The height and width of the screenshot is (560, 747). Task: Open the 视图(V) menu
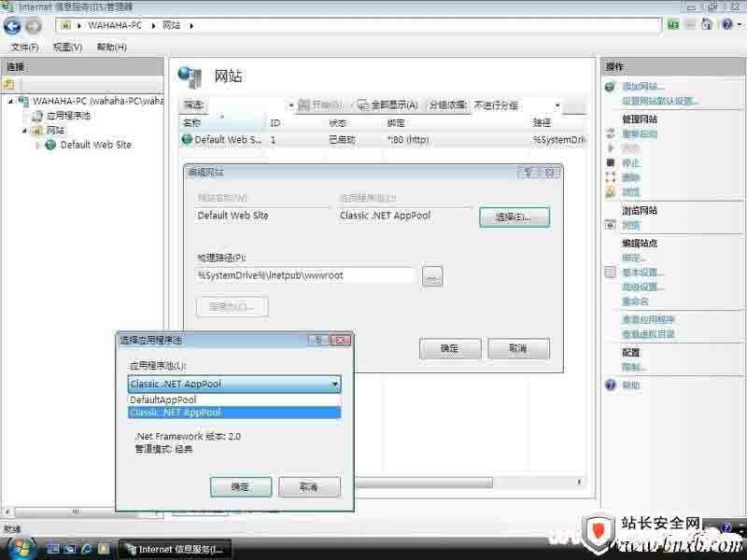pos(67,47)
